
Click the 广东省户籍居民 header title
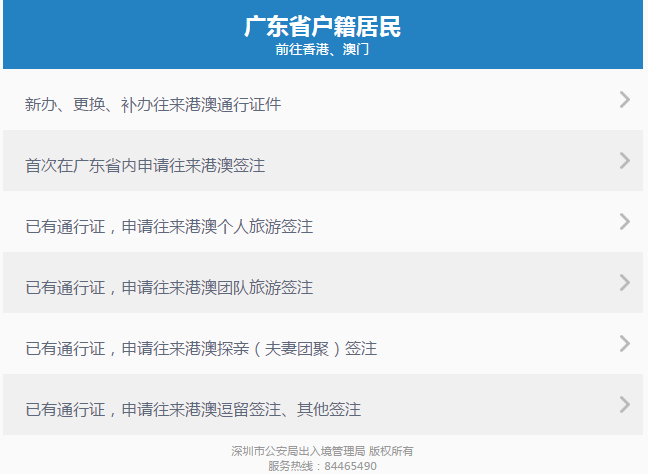click(322, 26)
